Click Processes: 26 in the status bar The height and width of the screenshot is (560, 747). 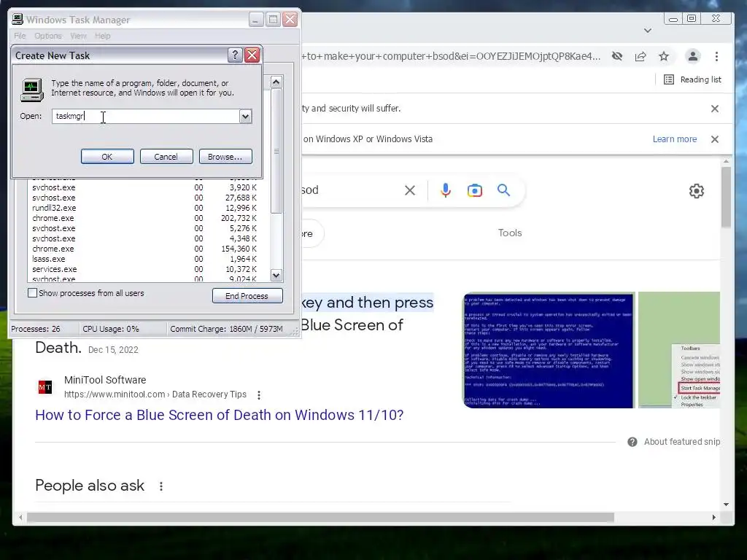pos(36,329)
